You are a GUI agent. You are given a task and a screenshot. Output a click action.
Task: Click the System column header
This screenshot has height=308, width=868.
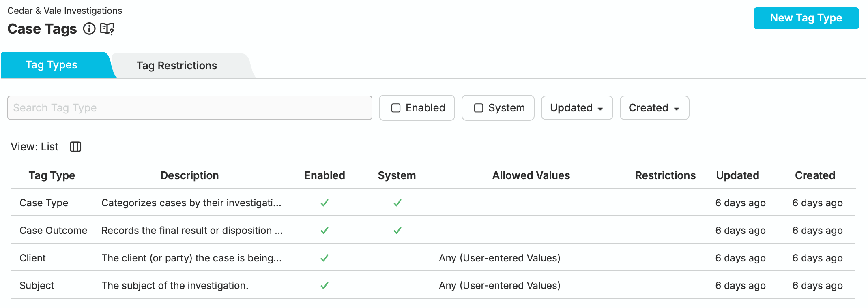pyautogui.click(x=397, y=175)
